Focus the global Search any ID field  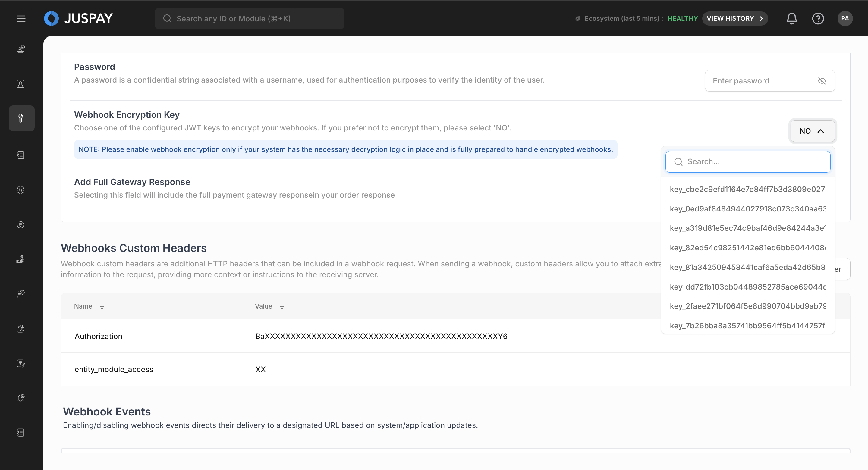click(x=249, y=19)
